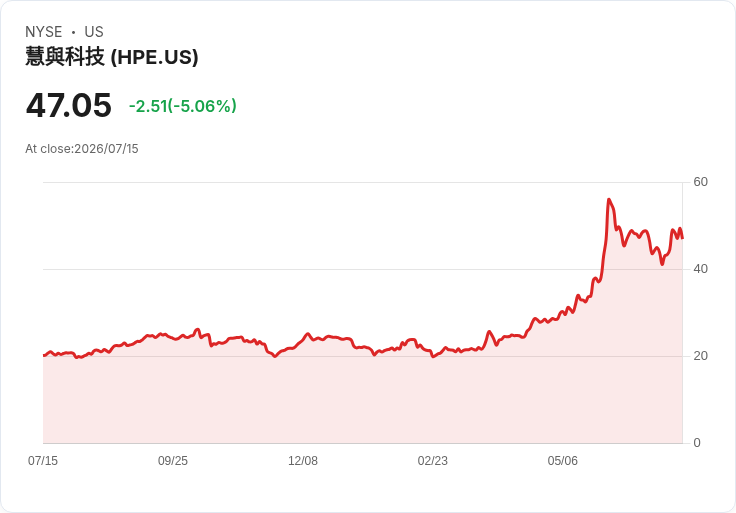Click the 07/15 x-axis date label

43,461
